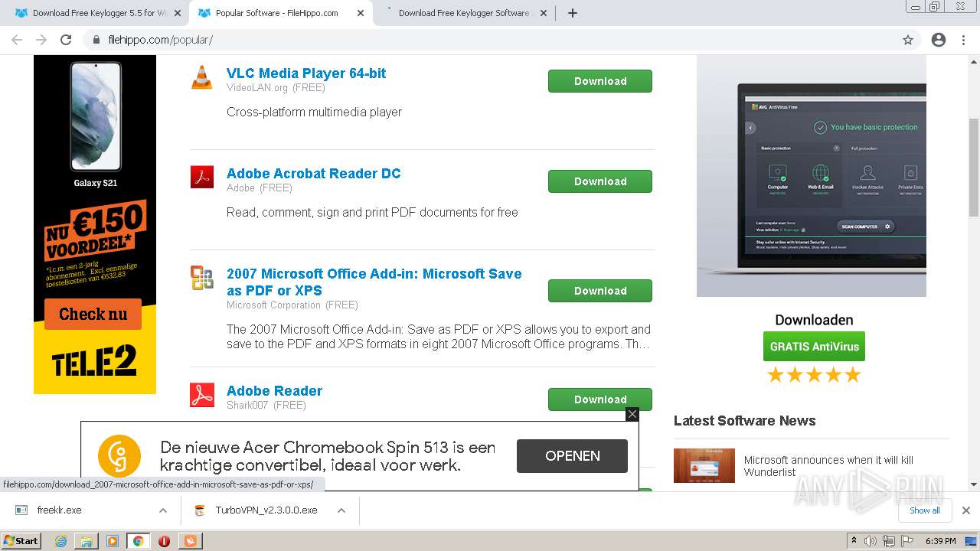Open the Wunderlist news article link

(828, 466)
